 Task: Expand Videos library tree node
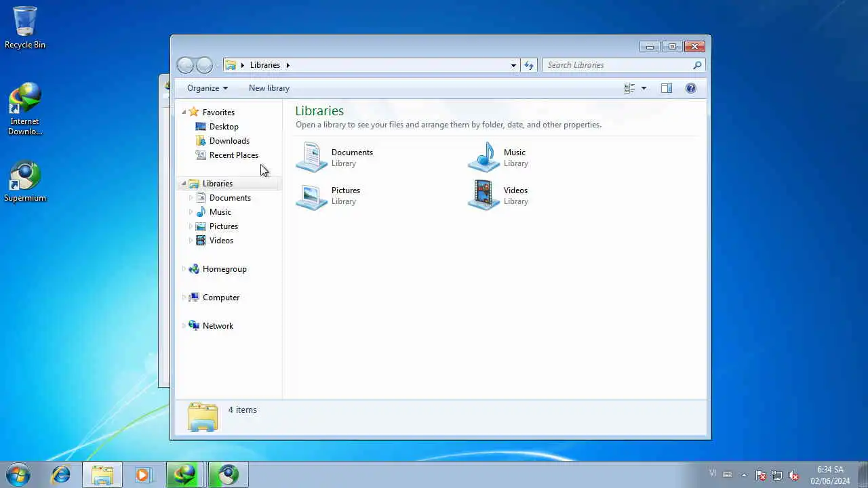191,241
